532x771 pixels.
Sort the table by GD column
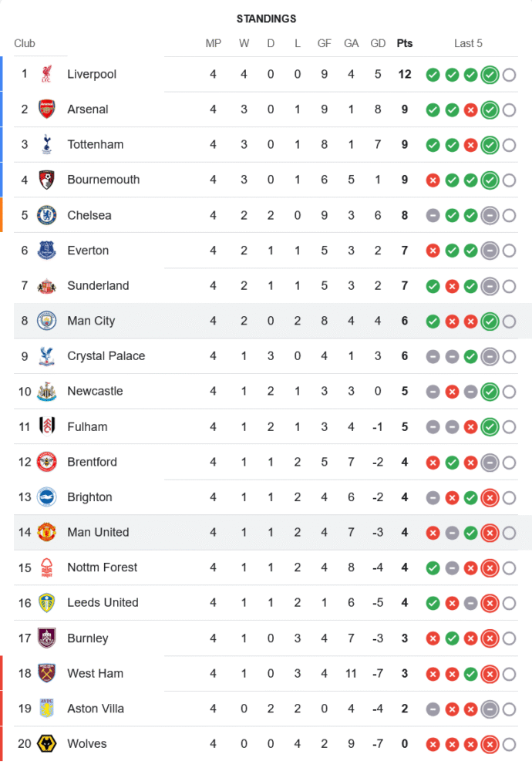coord(378,43)
